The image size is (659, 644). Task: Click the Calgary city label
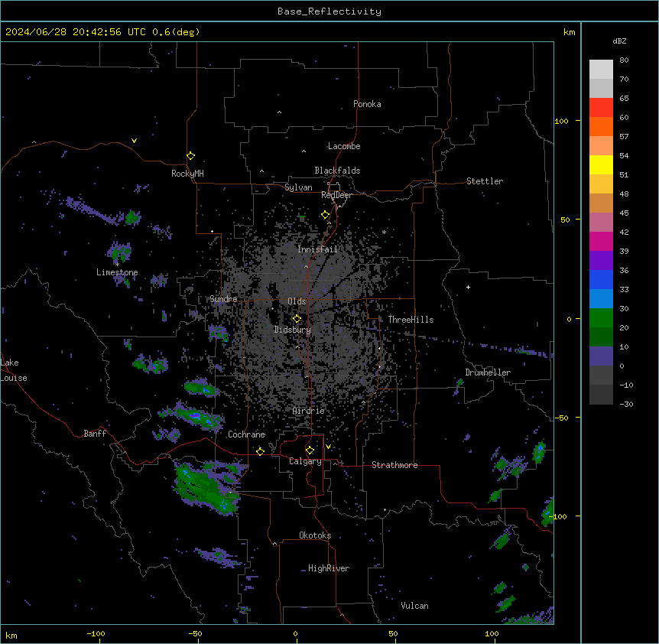(305, 461)
